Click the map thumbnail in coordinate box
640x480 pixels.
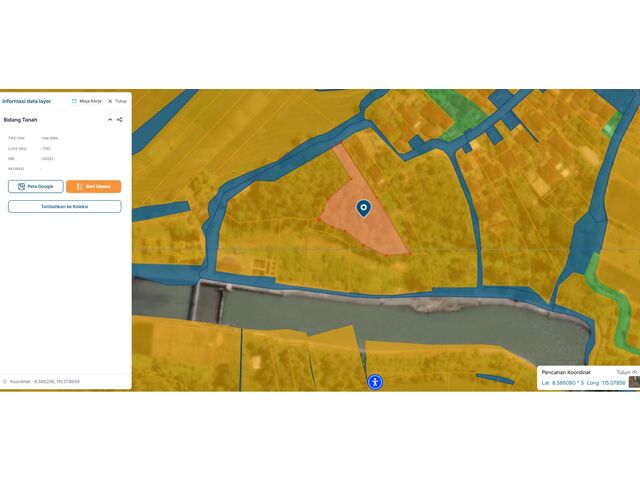633,382
